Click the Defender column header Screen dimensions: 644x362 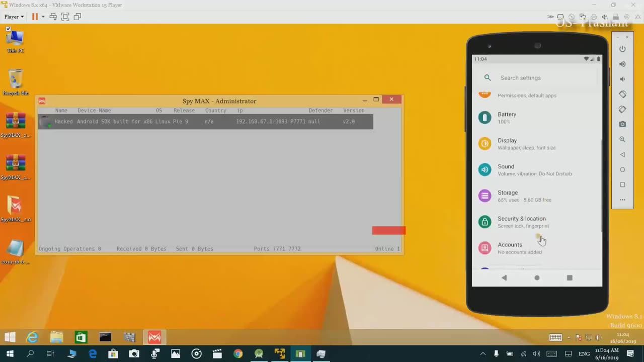coord(320,111)
